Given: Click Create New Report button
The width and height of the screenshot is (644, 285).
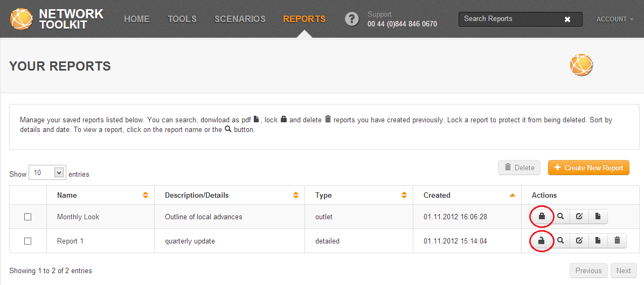Looking at the screenshot, I should (588, 168).
